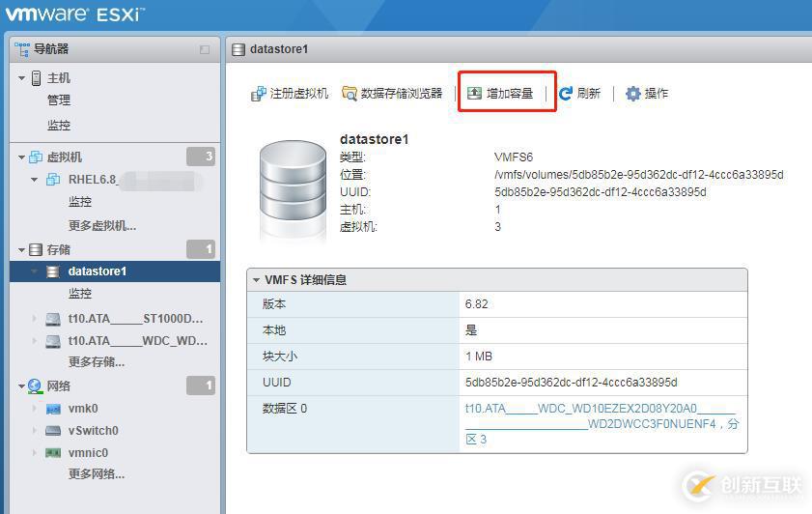Click the datastore icon in the selected datastore1 row

point(53,271)
